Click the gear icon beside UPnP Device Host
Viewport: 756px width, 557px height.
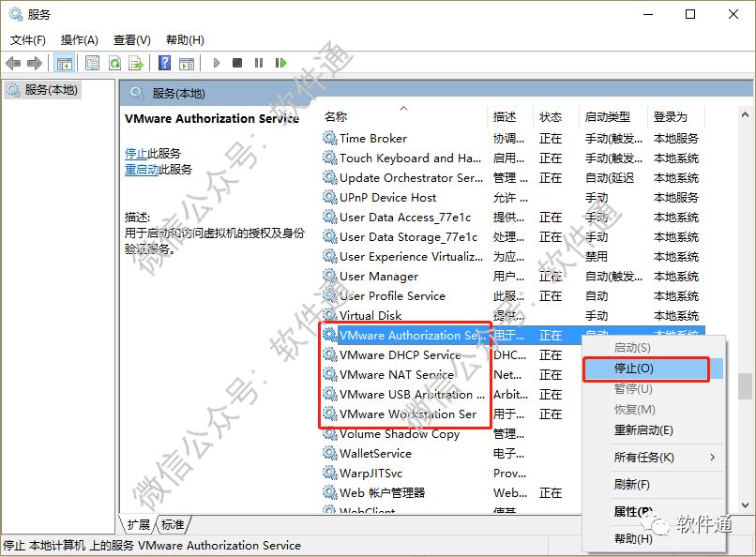pyautogui.click(x=330, y=198)
